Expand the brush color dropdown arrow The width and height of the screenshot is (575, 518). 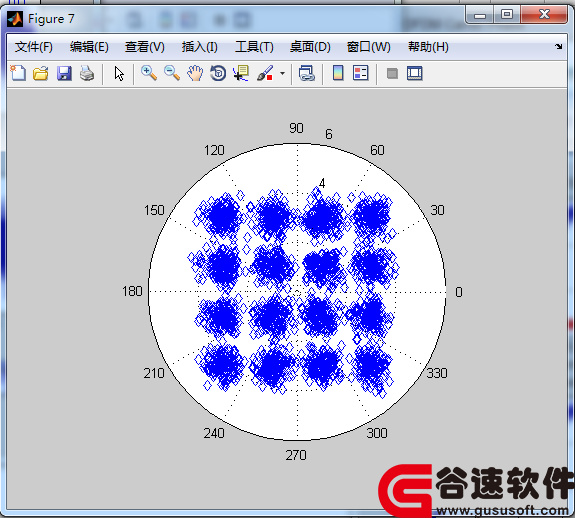(282, 74)
